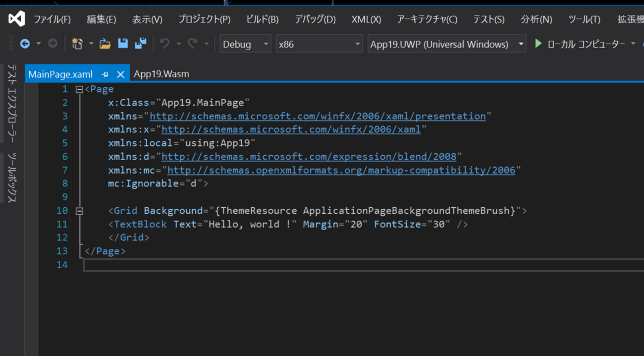
Task: Close the MainPage.xaml tab
Action: tap(120, 74)
